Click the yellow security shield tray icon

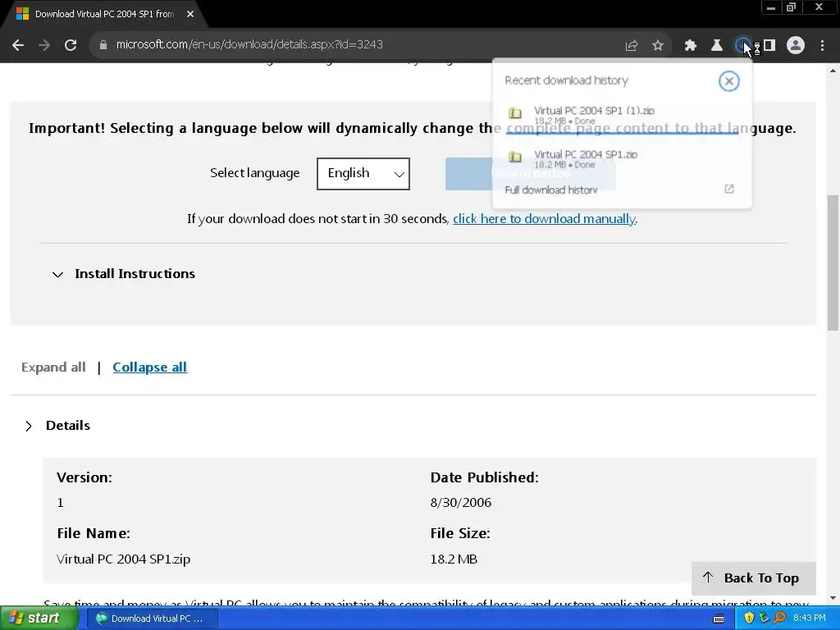click(x=748, y=619)
